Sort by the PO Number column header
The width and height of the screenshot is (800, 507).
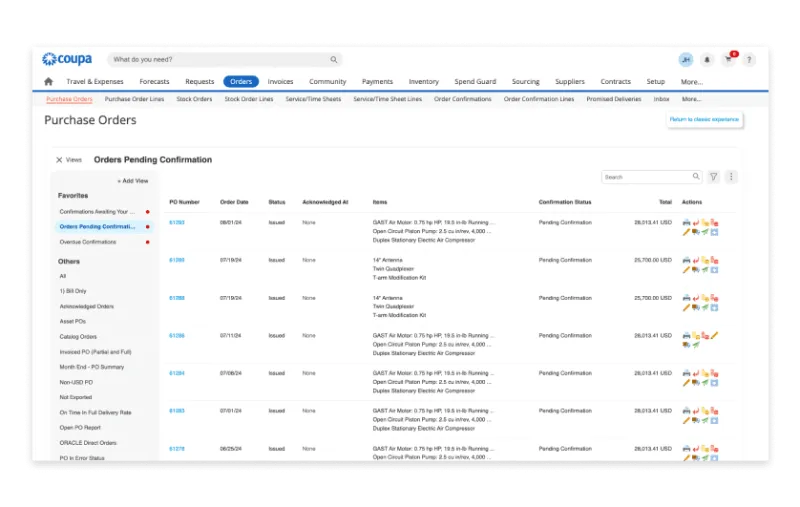pyautogui.click(x=184, y=202)
